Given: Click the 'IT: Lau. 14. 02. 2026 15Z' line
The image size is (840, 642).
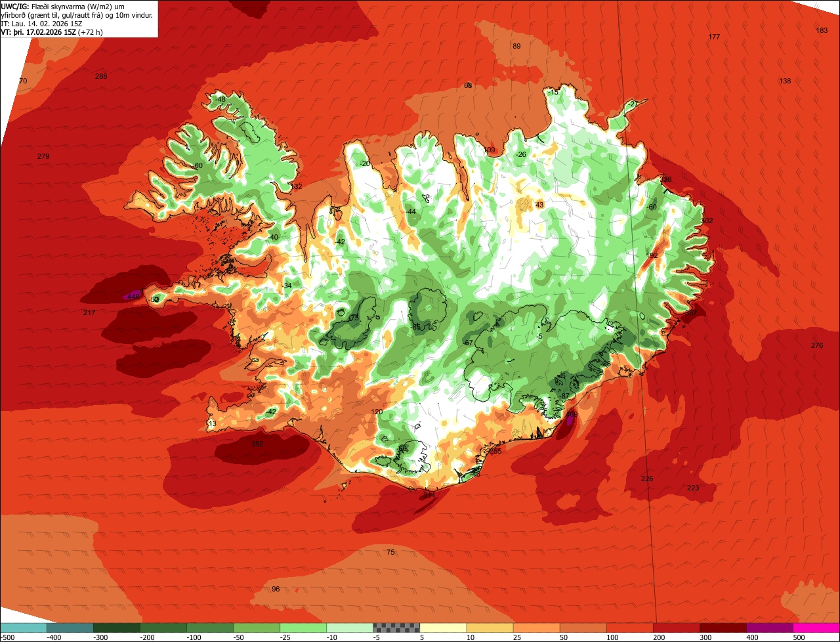Looking at the screenshot, I should click(x=41, y=24).
